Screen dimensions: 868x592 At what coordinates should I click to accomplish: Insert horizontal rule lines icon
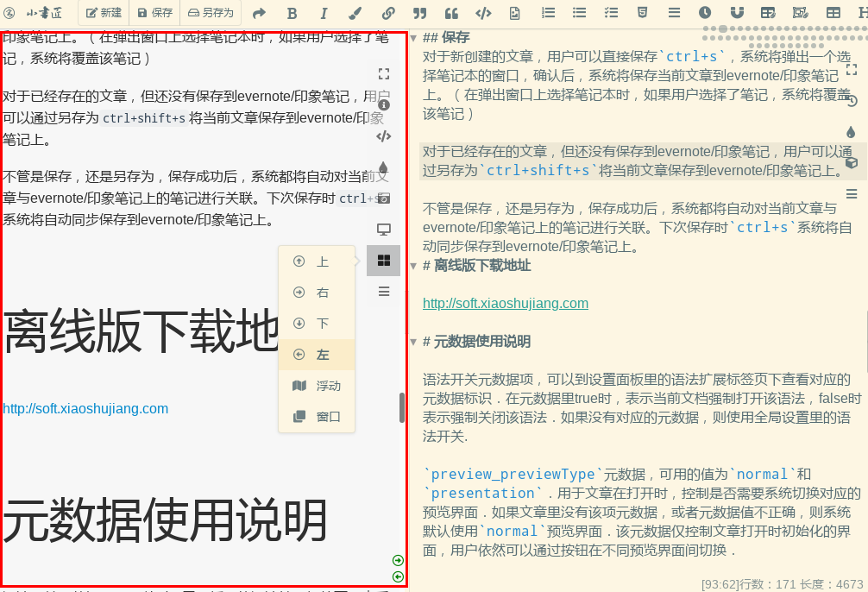tap(674, 12)
